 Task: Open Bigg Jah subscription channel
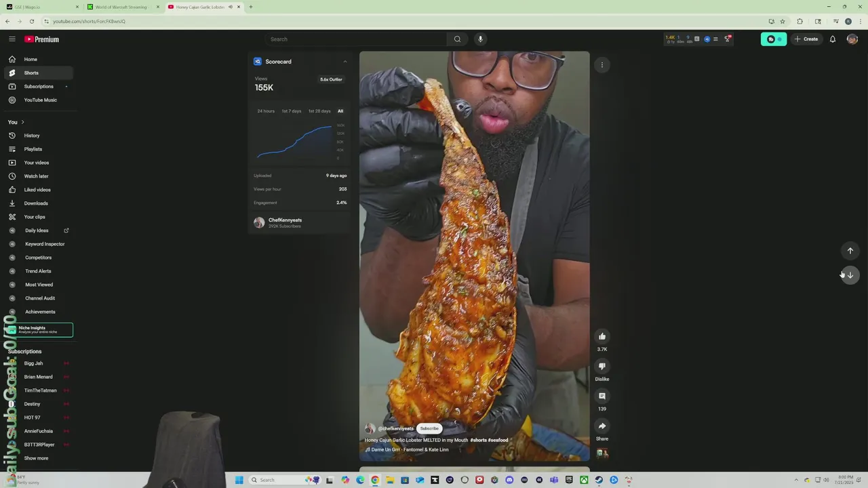38,363
